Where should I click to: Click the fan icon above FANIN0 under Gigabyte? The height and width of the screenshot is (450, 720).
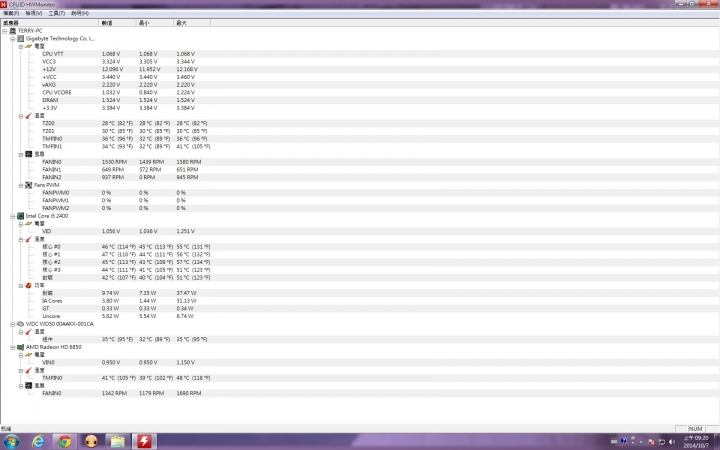28,154
